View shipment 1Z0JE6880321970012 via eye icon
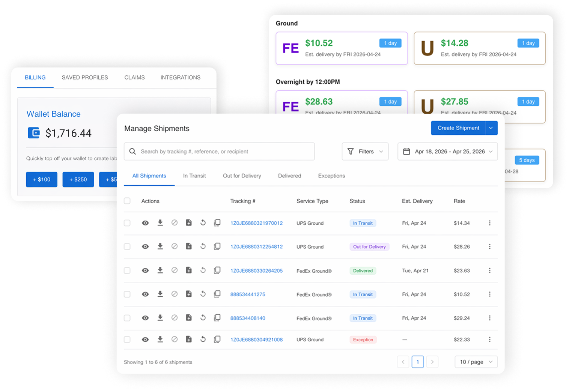Image resolution: width=569 pixels, height=392 pixels. click(145, 223)
